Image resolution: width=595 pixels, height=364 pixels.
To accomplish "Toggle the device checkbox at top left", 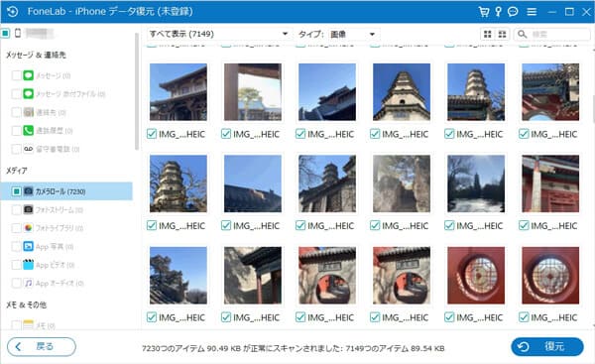I will click(6, 34).
